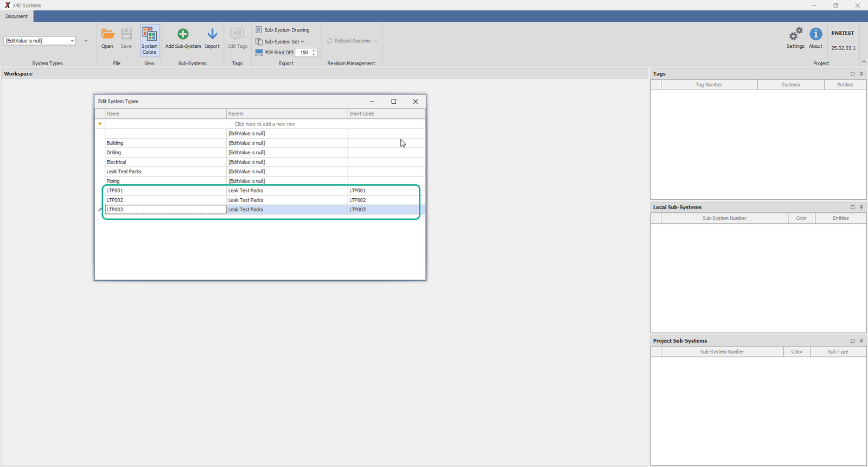Increase the PDF Print DPI value
Screen dimensions: 868x467
coord(314,51)
